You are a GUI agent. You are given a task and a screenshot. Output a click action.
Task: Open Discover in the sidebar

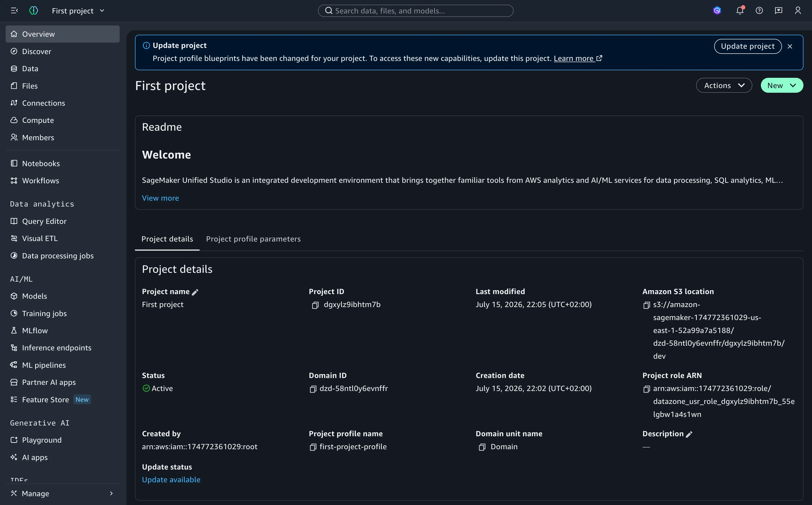[x=62, y=51]
